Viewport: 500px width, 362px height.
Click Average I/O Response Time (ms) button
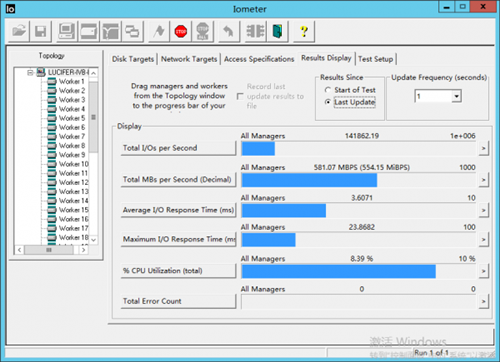(x=178, y=210)
